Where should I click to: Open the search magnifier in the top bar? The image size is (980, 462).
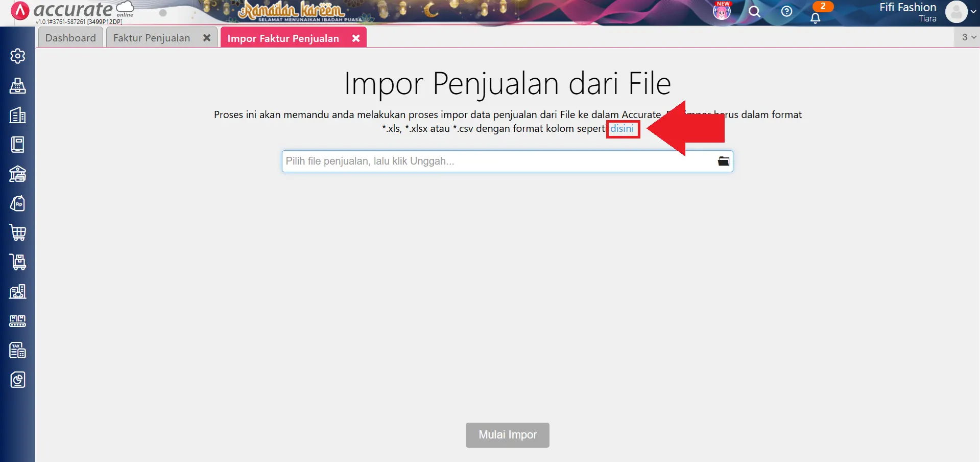(x=755, y=11)
